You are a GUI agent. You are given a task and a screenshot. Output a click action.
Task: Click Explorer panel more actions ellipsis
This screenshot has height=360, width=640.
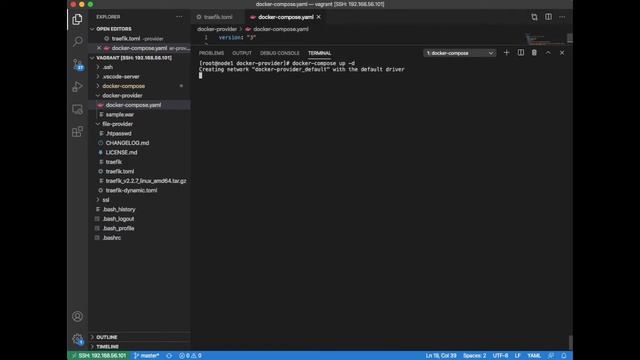coord(179,17)
